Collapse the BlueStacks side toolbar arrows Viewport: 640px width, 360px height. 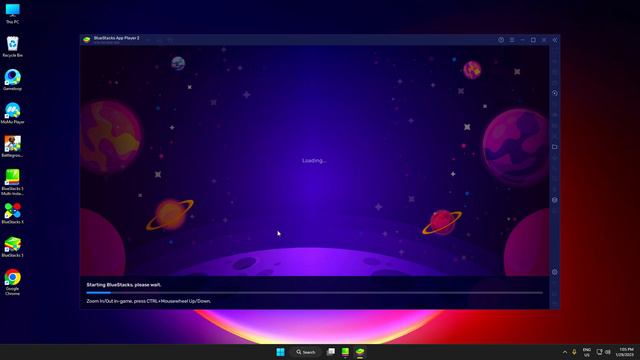coord(555,40)
